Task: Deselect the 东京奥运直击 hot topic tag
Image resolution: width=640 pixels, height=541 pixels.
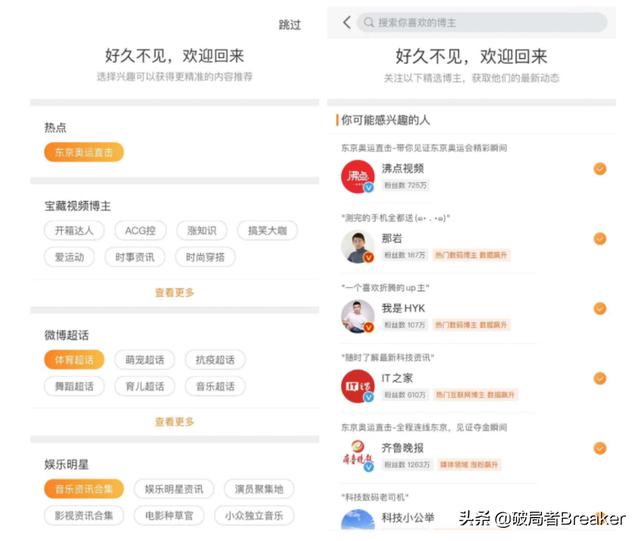Action: coord(84,152)
